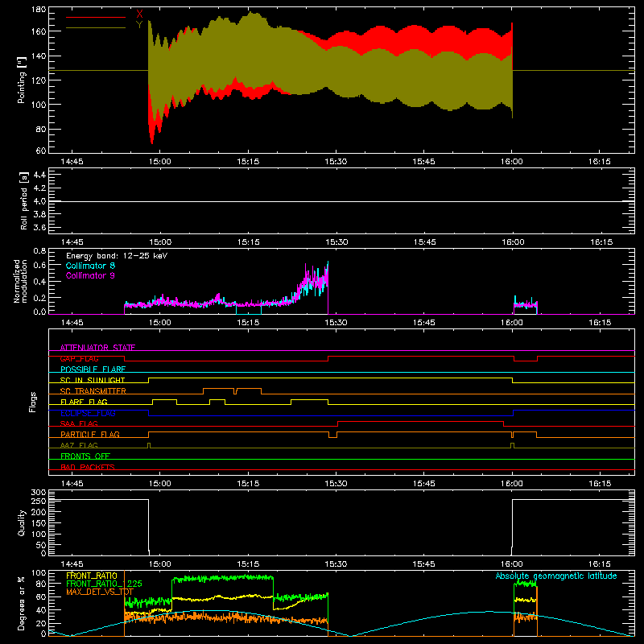Select the 'Energy band: 12-25 keV' annotation
644x644 pixels.
click(x=117, y=256)
